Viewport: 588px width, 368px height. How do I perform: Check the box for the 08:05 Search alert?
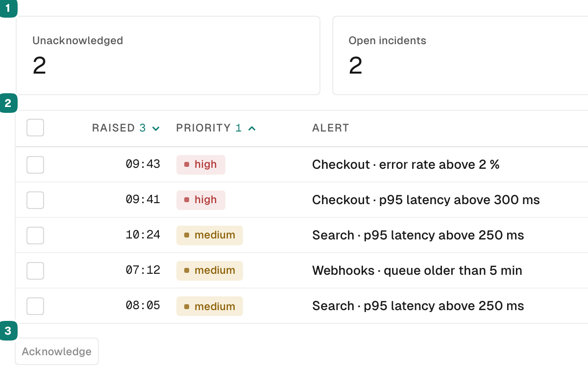pos(35,306)
